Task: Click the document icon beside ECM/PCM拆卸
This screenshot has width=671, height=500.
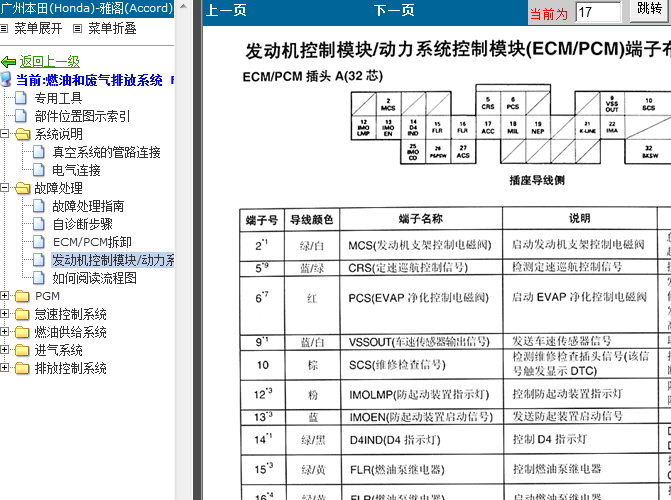Action: tap(39, 242)
